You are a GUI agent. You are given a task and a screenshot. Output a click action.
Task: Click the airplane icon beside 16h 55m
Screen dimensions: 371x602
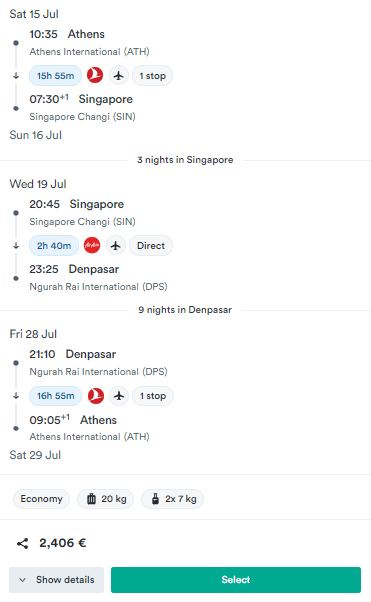point(119,395)
